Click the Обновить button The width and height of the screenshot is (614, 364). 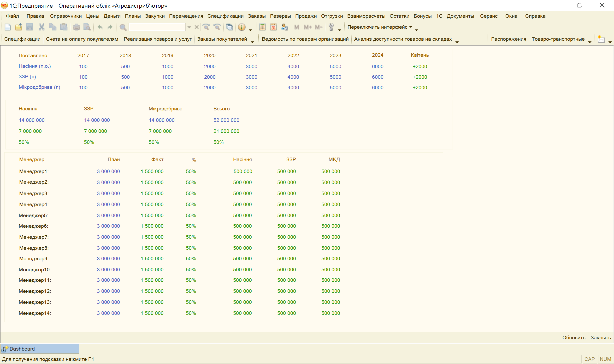(574, 337)
